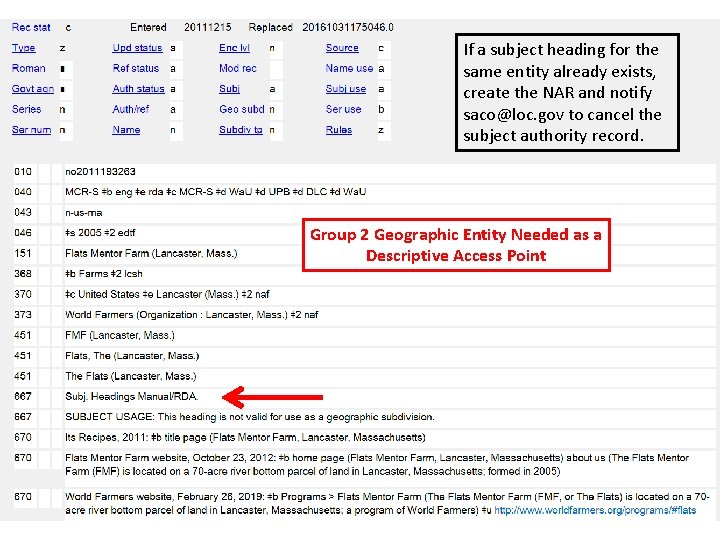Screen dimensions: 720x540
Task: Click the Name use value field
Action: (x=384, y=69)
